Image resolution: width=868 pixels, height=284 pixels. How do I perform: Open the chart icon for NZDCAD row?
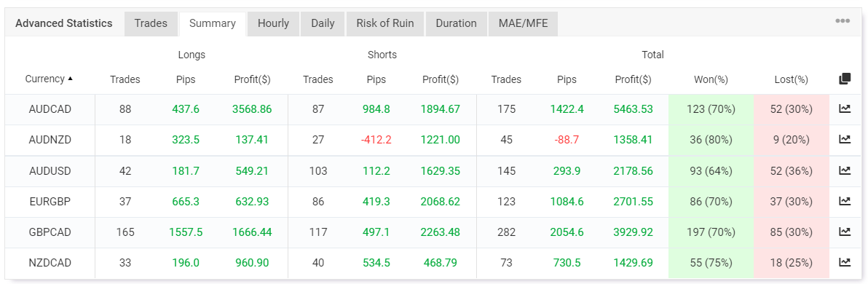[844, 262]
